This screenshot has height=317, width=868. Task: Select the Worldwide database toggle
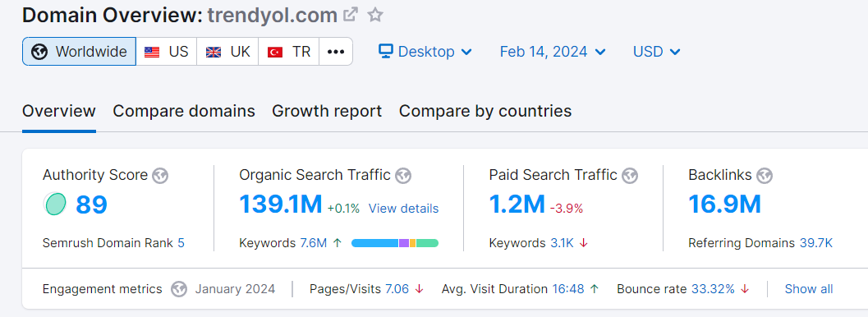(x=79, y=52)
